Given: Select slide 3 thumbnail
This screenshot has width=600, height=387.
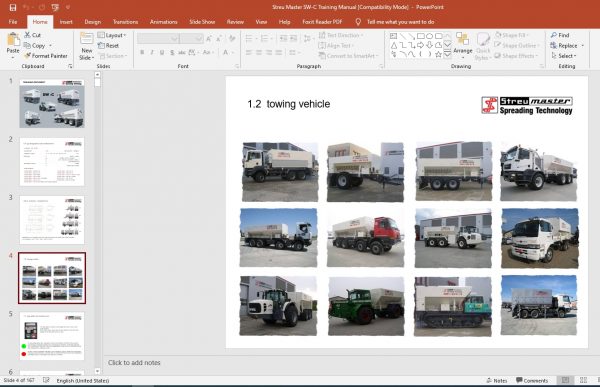Looking at the screenshot, I should (x=52, y=220).
